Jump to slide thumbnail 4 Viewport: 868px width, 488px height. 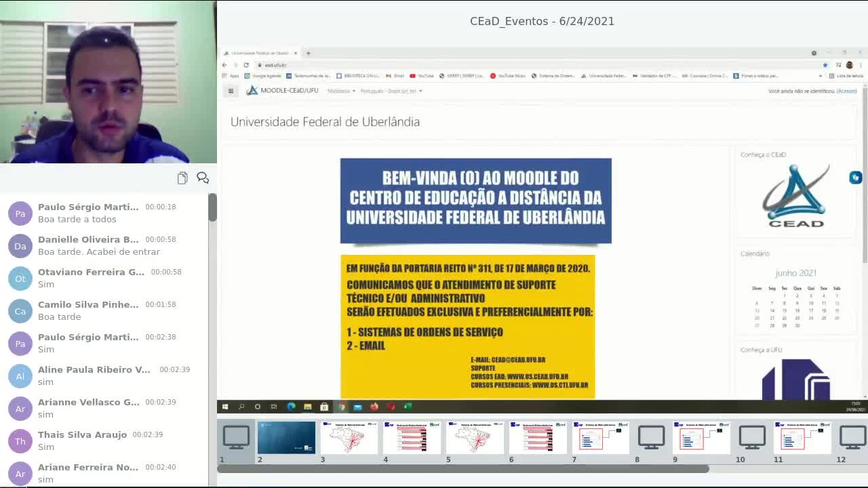[412, 438]
